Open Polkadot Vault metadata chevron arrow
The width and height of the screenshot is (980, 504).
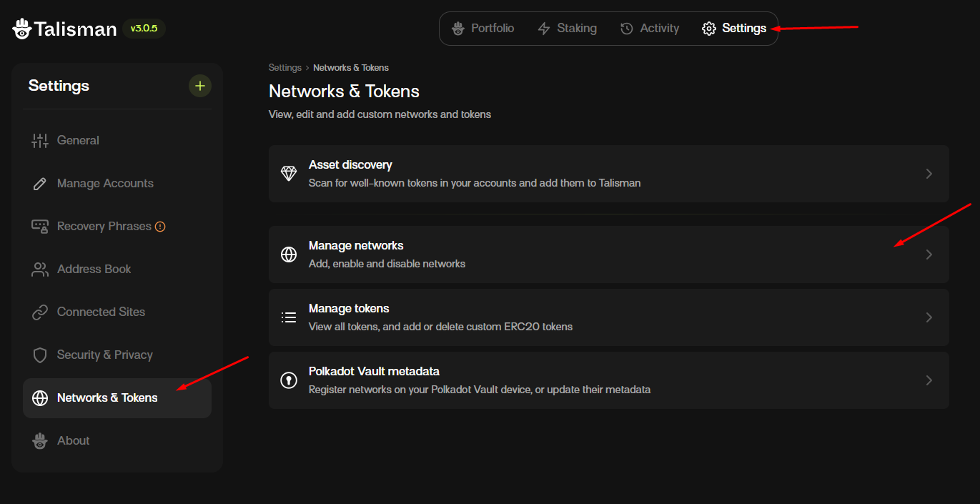click(x=929, y=380)
